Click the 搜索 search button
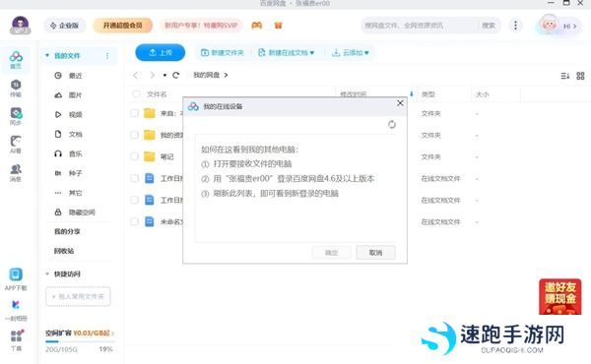 pyautogui.click(x=489, y=26)
